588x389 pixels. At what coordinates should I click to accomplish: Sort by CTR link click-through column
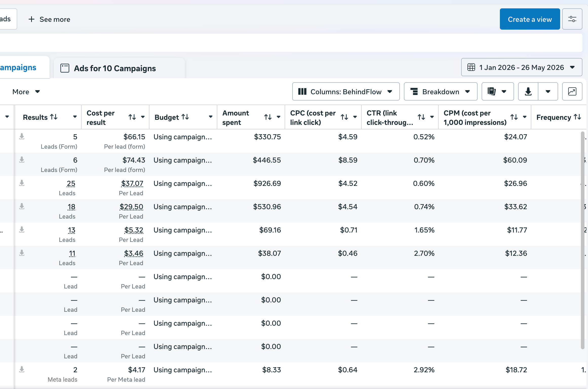point(421,117)
